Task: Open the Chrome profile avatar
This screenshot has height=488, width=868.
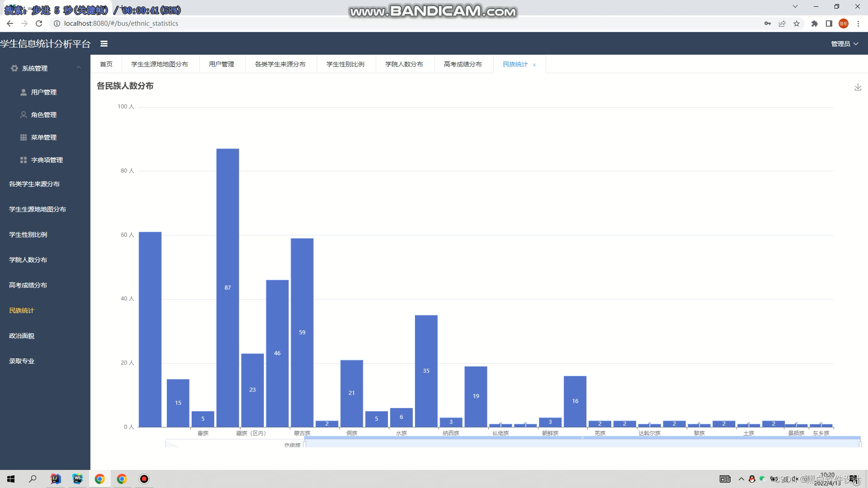Action: (x=844, y=23)
